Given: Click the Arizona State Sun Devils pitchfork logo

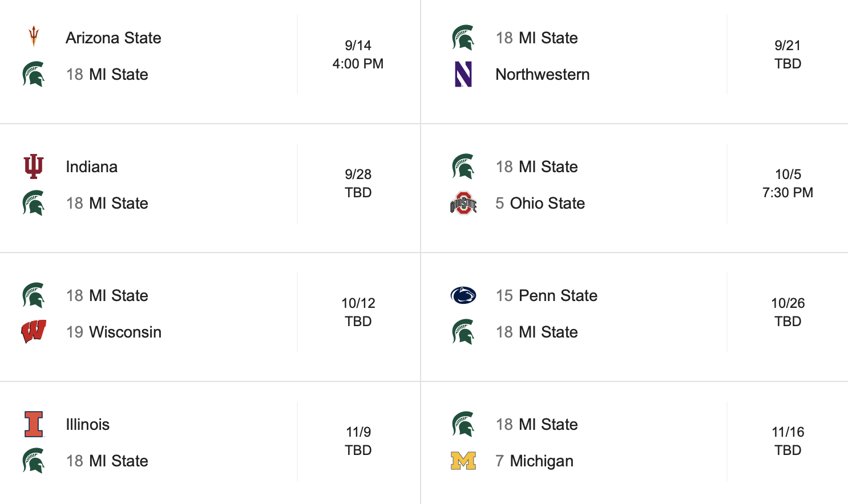Looking at the screenshot, I should pos(34,37).
